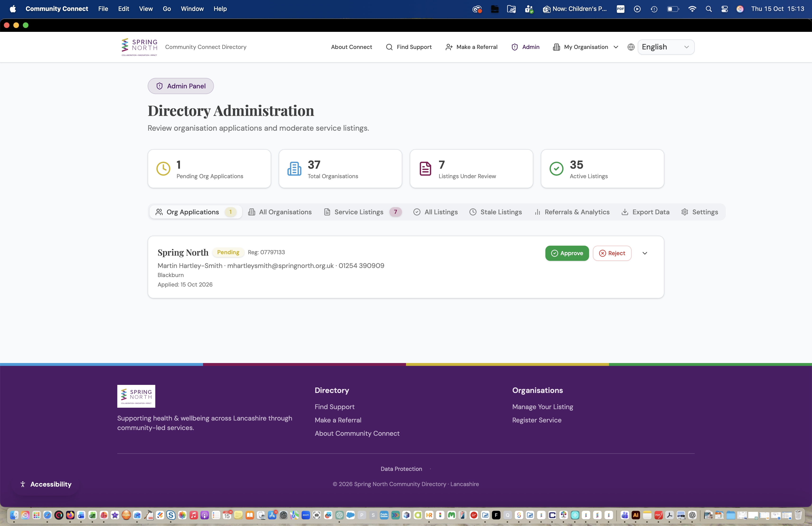Open the Stale Listings tab
The width and height of the screenshot is (812, 526).
495,212
